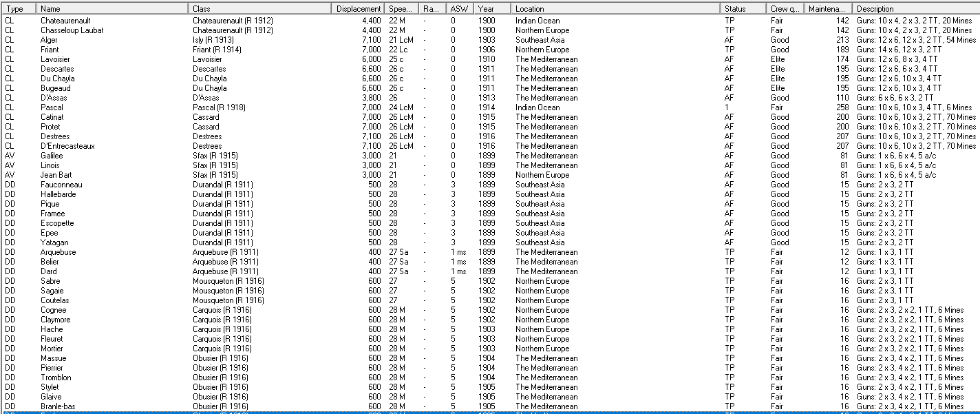980x414 pixels.
Task: Select destroyer Fauconneau in the list
Action: coord(61,185)
